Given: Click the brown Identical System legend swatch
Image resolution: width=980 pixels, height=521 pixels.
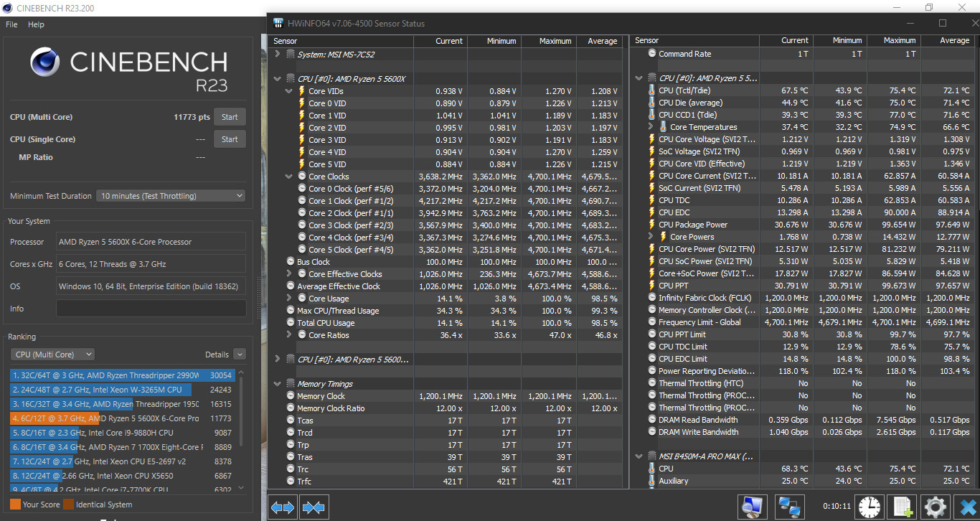Looking at the screenshot, I should point(68,504).
